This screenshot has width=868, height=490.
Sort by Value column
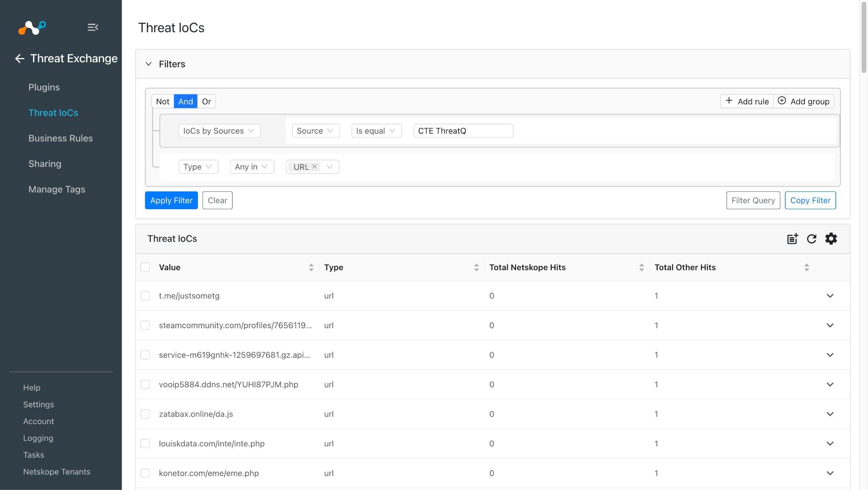coord(311,267)
